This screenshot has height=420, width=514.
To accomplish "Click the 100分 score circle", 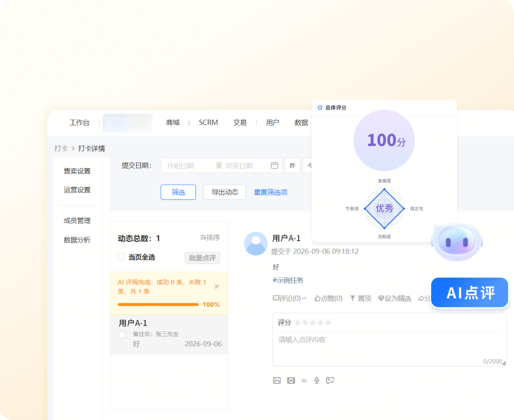I will coord(384,140).
